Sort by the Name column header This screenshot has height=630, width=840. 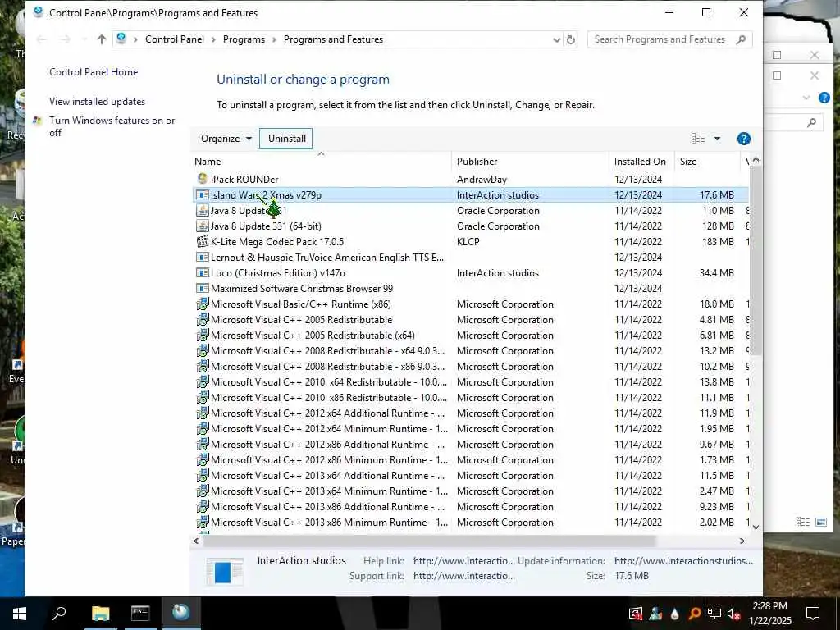pos(322,162)
